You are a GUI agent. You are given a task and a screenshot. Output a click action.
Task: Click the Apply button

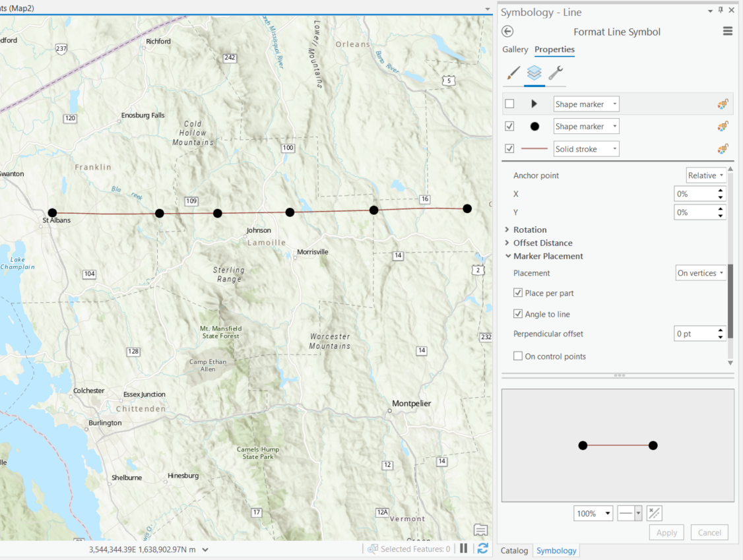pyautogui.click(x=666, y=532)
